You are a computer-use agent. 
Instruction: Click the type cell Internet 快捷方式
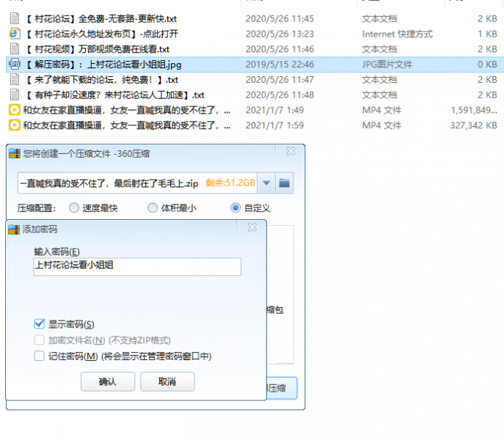pyautogui.click(x=398, y=34)
